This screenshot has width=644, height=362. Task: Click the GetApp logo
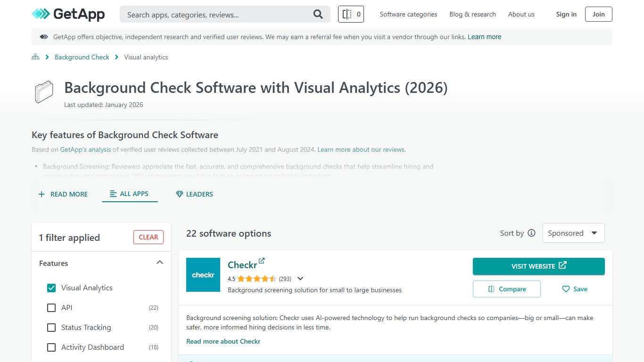pos(68,14)
